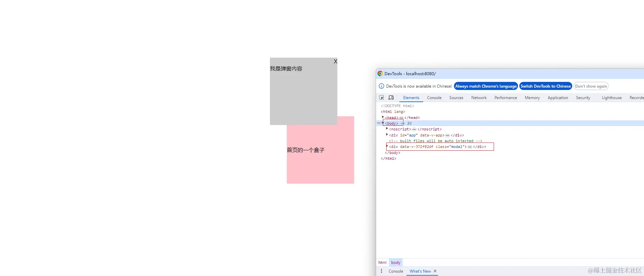
Task: Select the closing </html> tag line
Action: (x=389, y=158)
